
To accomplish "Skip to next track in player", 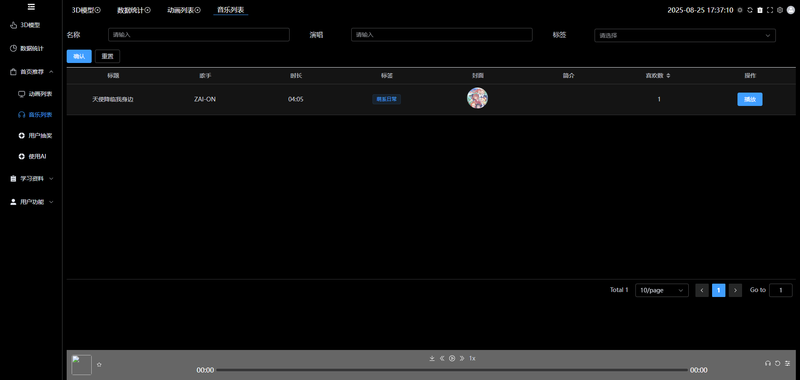I will (x=462, y=359).
